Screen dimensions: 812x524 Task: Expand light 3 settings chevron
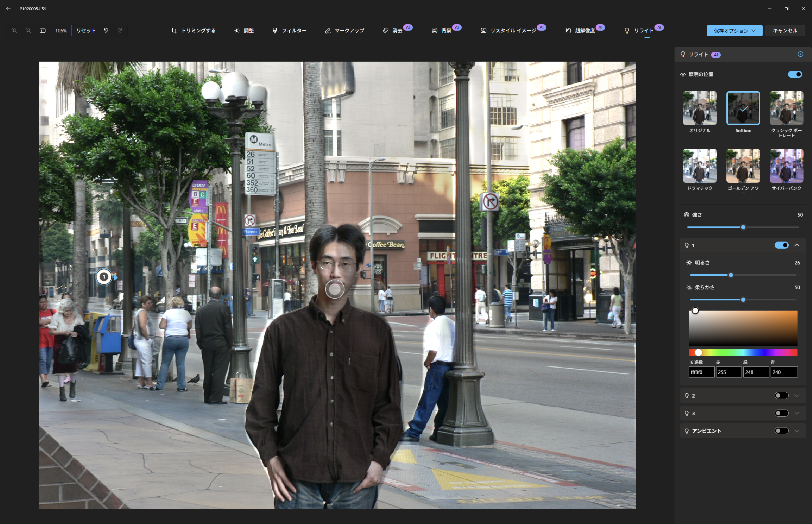coord(797,413)
